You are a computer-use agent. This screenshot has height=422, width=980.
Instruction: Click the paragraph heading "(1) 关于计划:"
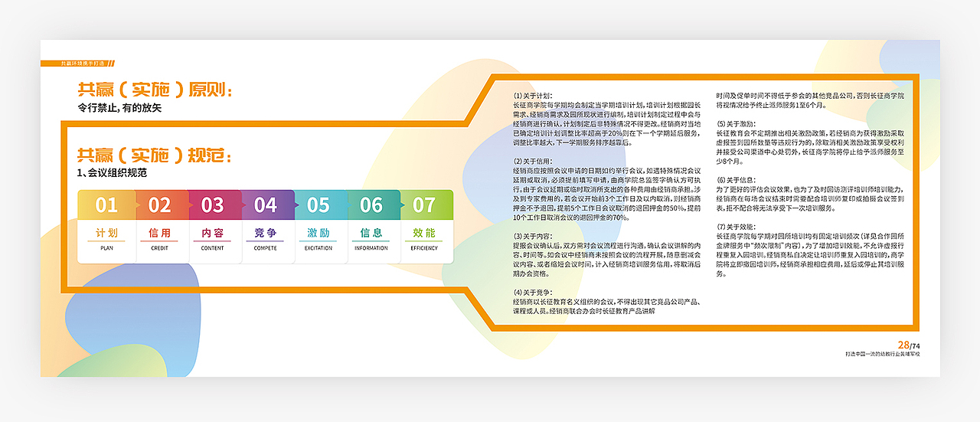pyautogui.click(x=531, y=96)
